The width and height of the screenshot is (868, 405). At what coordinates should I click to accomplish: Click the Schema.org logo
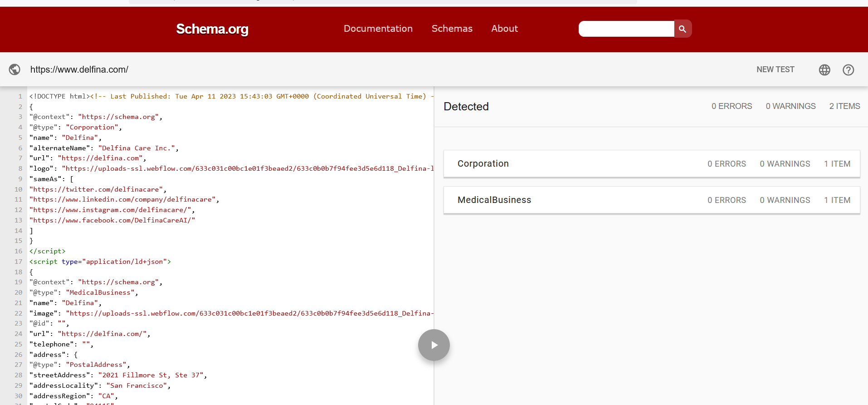click(212, 29)
